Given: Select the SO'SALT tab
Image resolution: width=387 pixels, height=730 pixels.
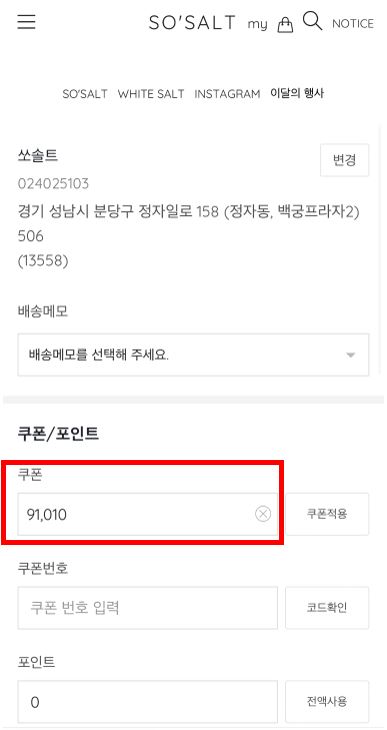Looking at the screenshot, I should tap(85, 94).
